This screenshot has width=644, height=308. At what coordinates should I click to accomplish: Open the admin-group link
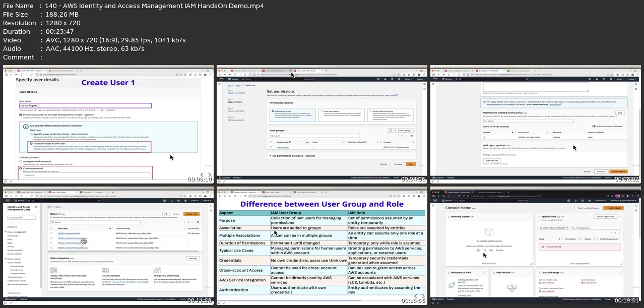(x=283, y=147)
